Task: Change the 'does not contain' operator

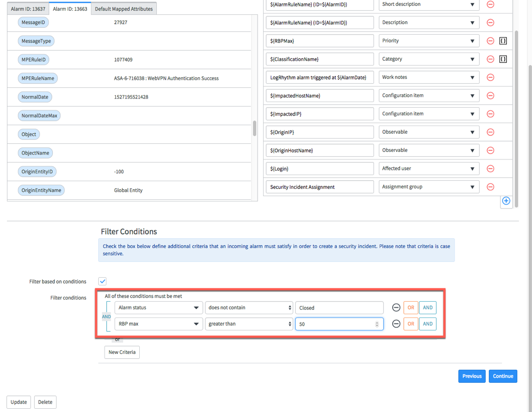Action: [249, 308]
